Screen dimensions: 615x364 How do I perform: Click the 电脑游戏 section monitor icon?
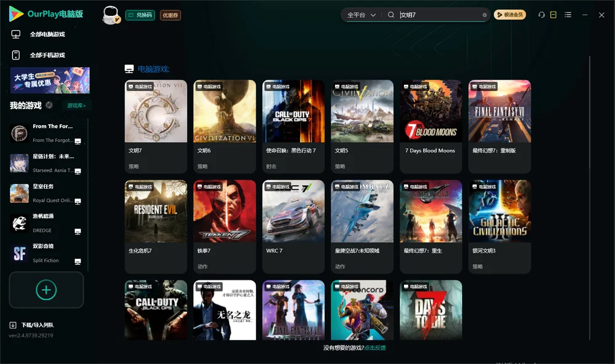[x=129, y=69]
